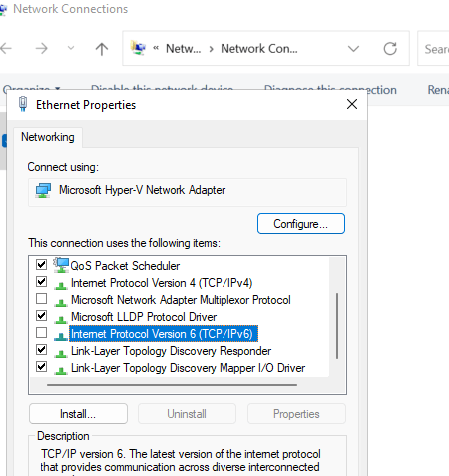Viewport: 449px width, 476px height.
Task: Click Diagnose this connection command
Action: 330,89
